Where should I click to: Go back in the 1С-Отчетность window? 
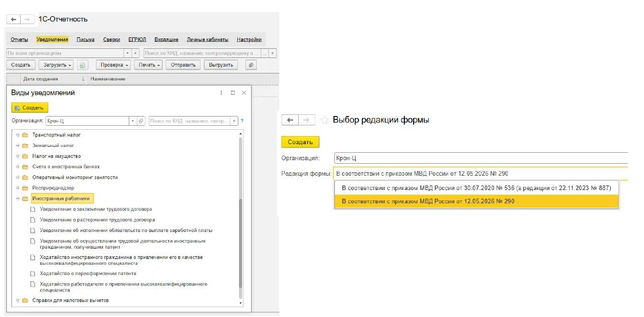coord(14,20)
